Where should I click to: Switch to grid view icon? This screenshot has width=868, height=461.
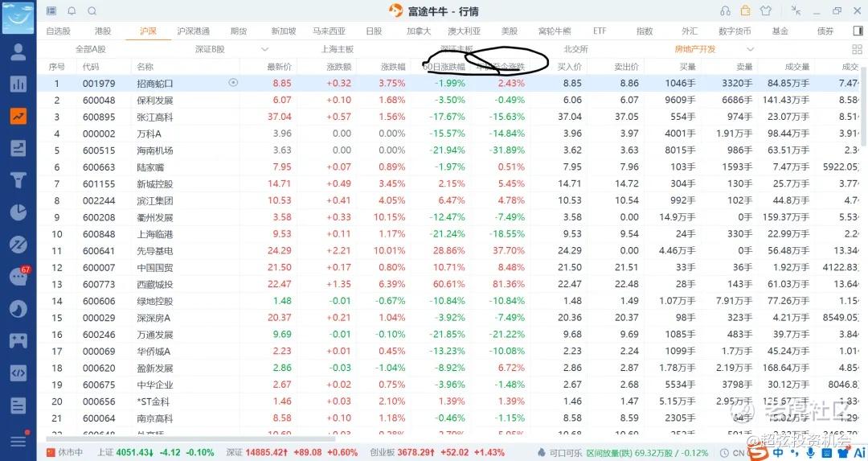[x=857, y=49]
